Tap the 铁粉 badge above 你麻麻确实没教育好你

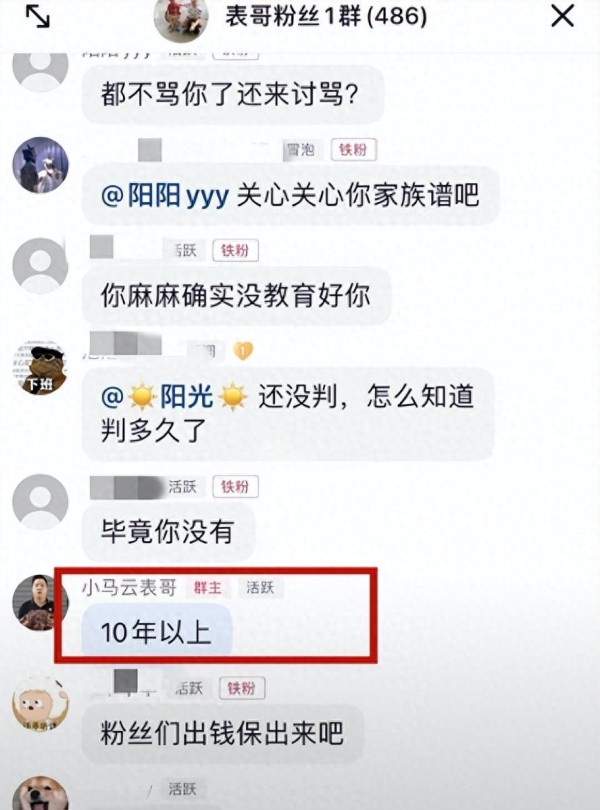pyautogui.click(x=236, y=251)
